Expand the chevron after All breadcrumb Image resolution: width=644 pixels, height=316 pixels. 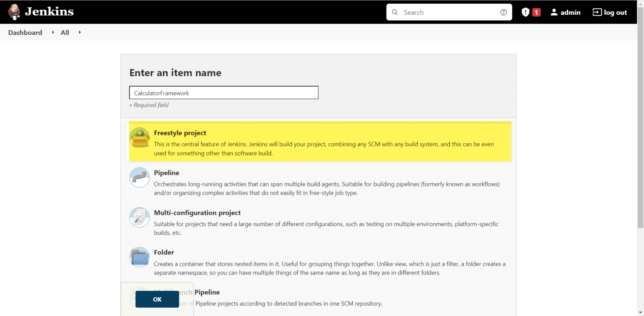(80, 32)
